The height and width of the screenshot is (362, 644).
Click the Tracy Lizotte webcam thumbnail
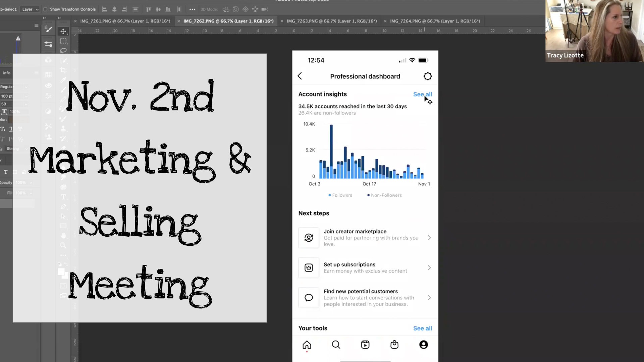click(x=594, y=31)
